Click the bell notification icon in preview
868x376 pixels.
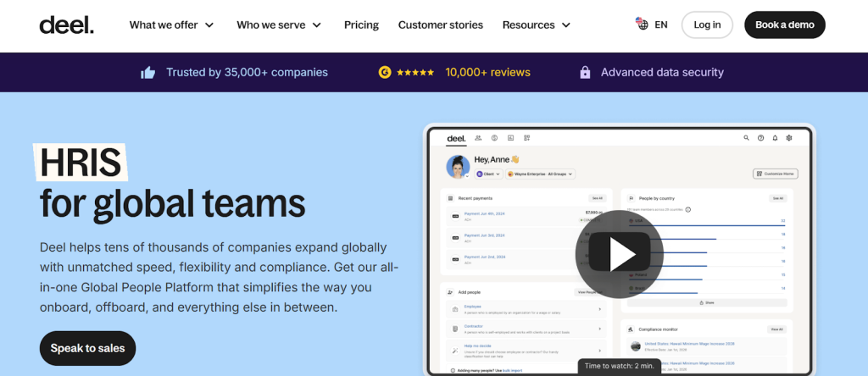(775, 138)
